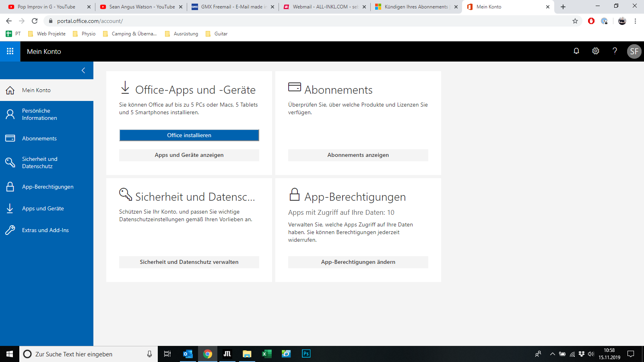Click the Windows Start button
The width and height of the screenshot is (644, 362).
(10, 354)
